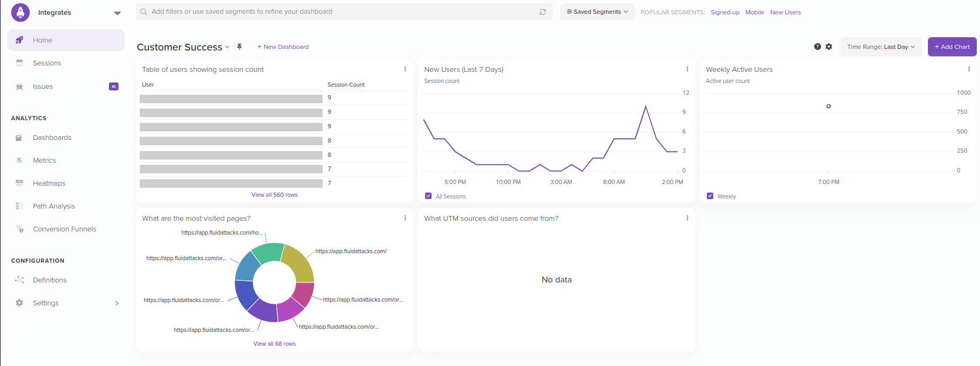Expand the Time Range Last Day dropdown
980x366 pixels.
(881, 47)
